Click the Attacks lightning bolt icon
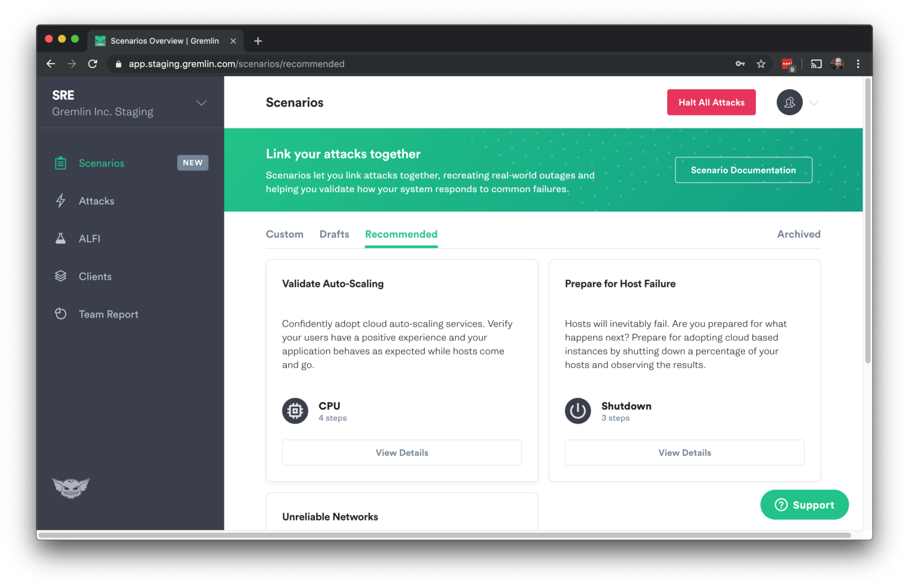This screenshot has width=909, height=588. pos(61,200)
